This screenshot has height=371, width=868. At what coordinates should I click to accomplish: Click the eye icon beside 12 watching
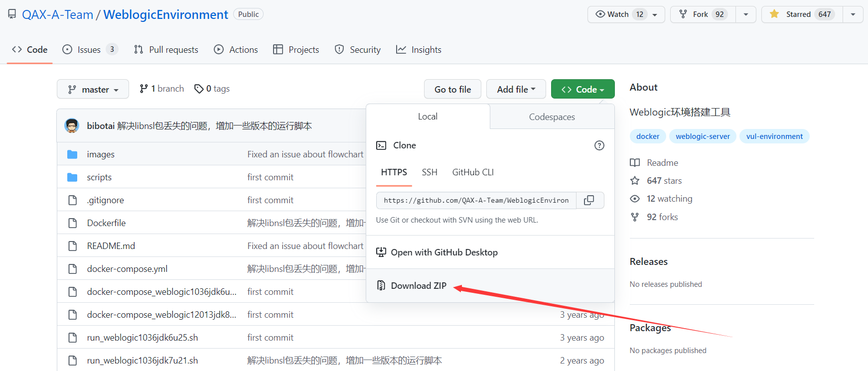[635, 199]
